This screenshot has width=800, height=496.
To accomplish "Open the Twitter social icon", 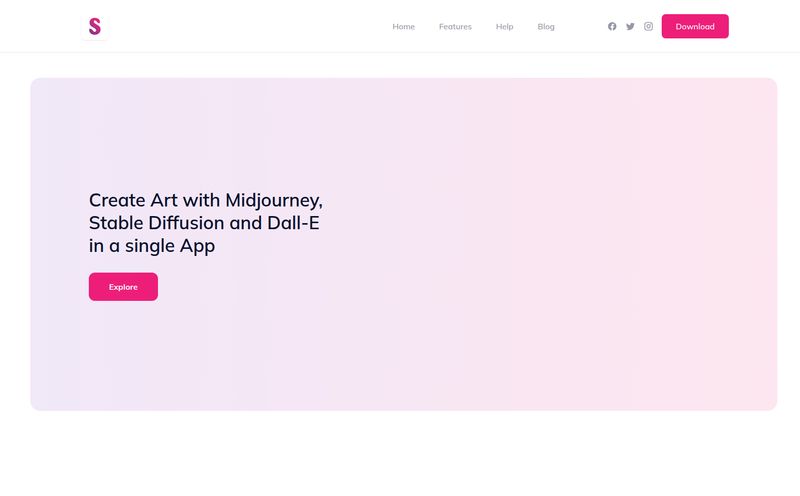I will [631, 27].
